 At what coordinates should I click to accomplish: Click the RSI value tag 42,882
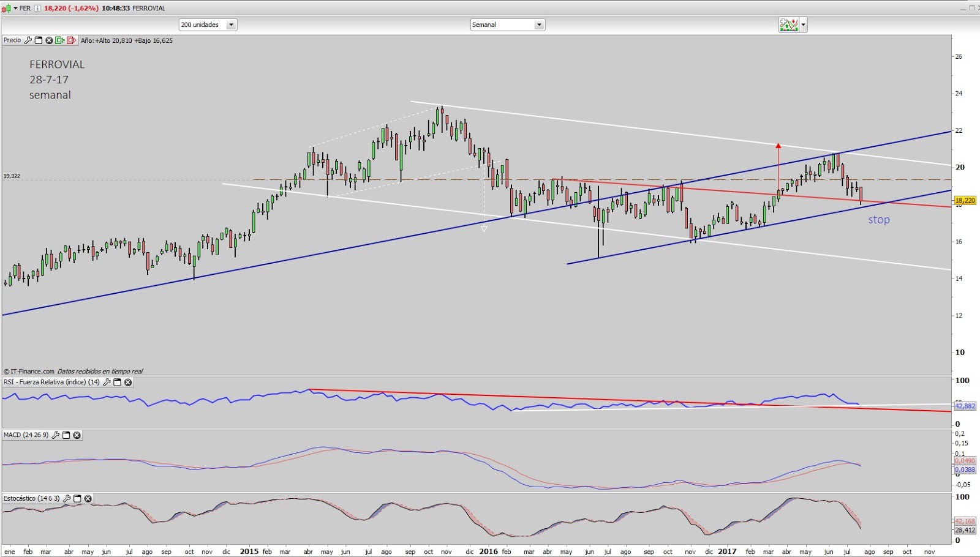click(965, 406)
